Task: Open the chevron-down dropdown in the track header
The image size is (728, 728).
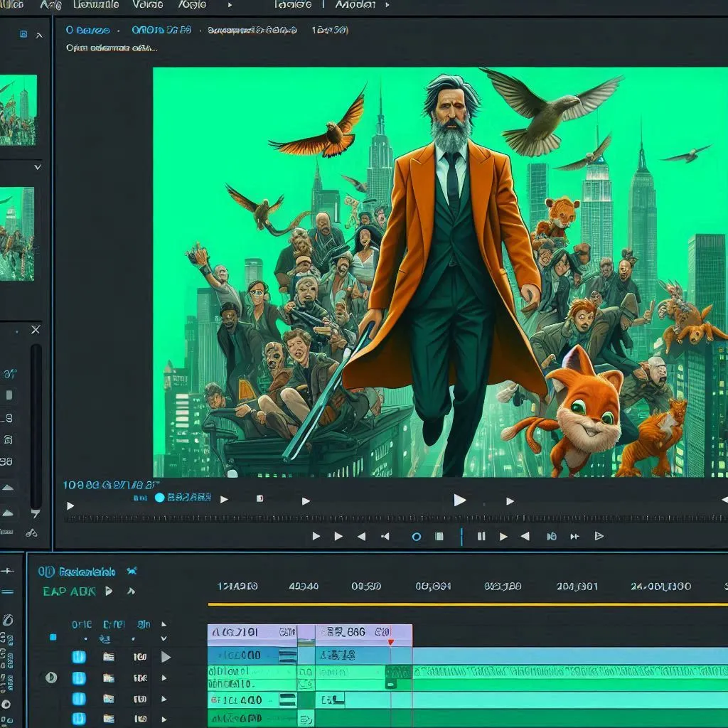Action: pyautogui.click(x=164, y=638)
